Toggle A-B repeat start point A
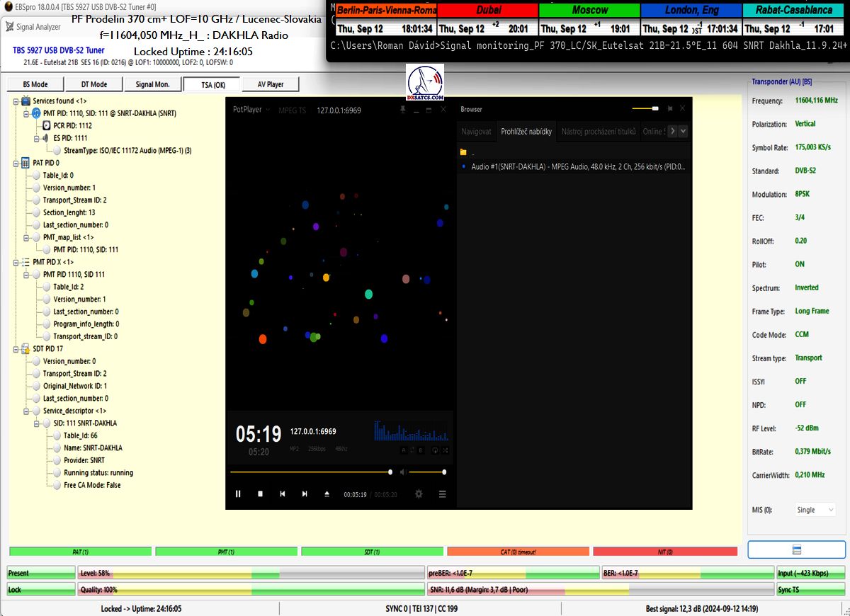Viewport: 850px width, 616px height. point(404,450)
